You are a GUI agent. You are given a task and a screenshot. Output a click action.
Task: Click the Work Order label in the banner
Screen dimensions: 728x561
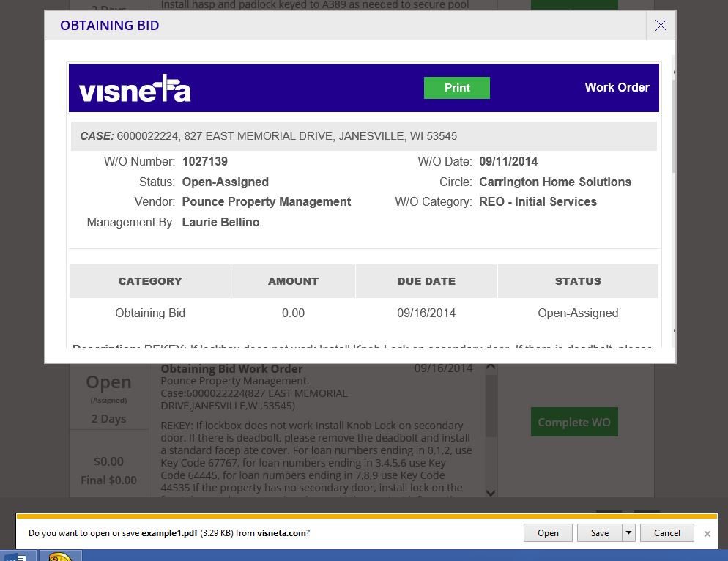(x=617, y=87)
